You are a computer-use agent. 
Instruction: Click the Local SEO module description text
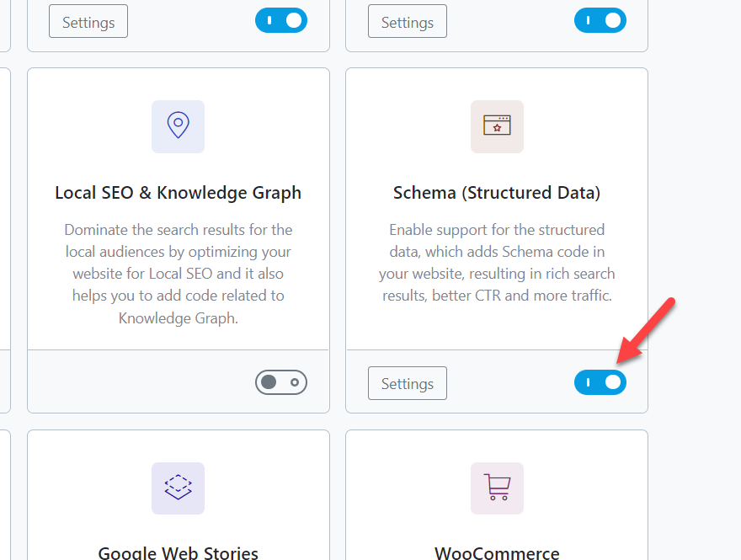(x=178, y=274)
